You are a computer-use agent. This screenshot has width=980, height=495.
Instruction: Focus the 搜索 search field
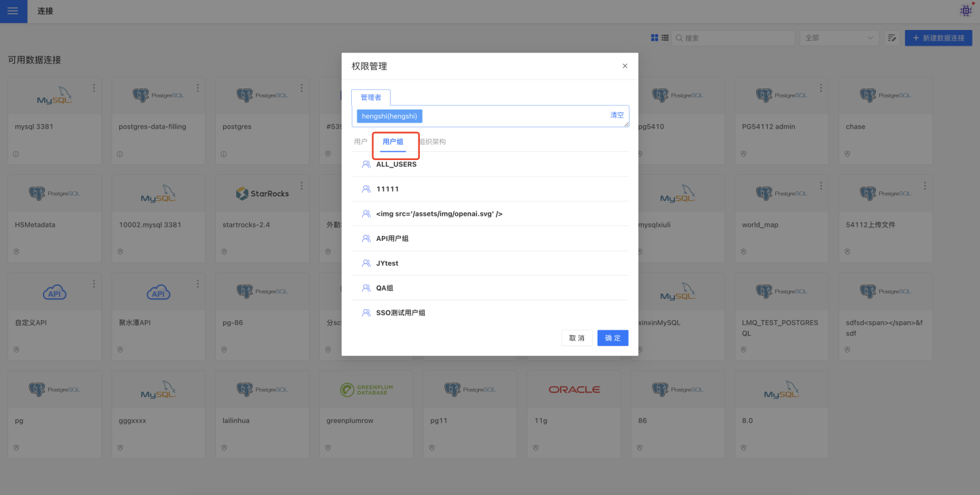[733, 38]
